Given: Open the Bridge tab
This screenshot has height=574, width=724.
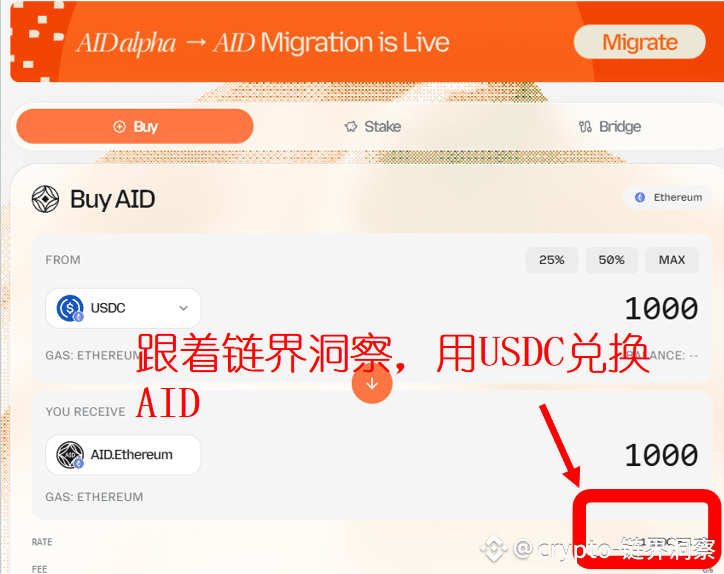Looking at the screenshot, I should point(610,127).
